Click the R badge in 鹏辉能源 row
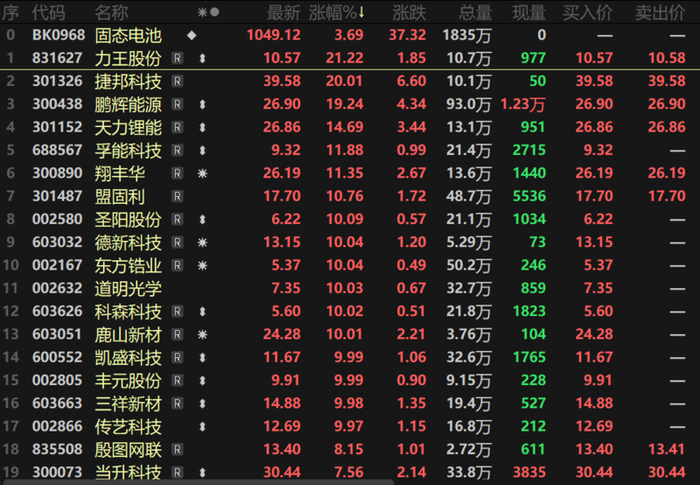The width and height of the screenshot is (700, 485). click(177, 104)
